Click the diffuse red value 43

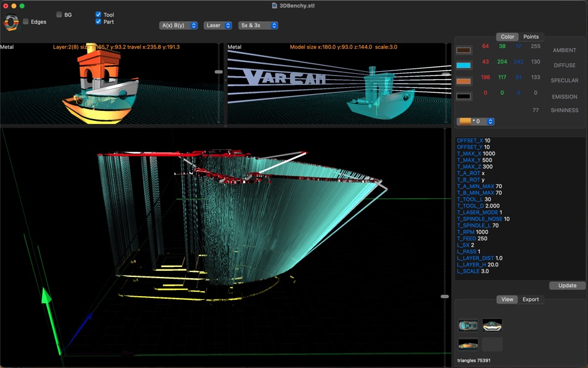pos(485,61)
